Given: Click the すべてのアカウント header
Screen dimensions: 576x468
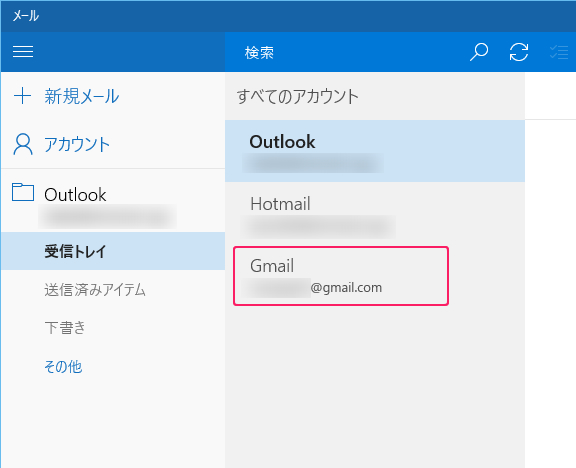Looking at the screenshot, I should tap(298, 96).
